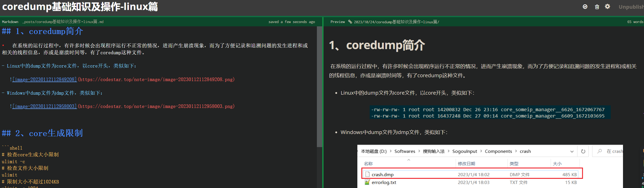This screenshot has width=644, height=188.
Task: Click the 修改日期 column header
Action: [466, 164]
